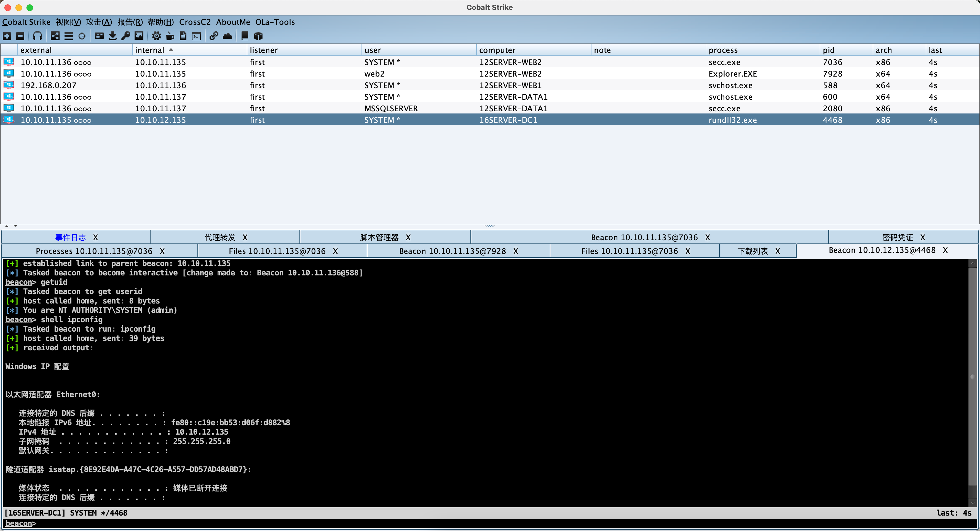This screenshot has width=980, height=531.
Task: Click the Downloads arrow toolbar icon
Action: (x=113, y=36)
